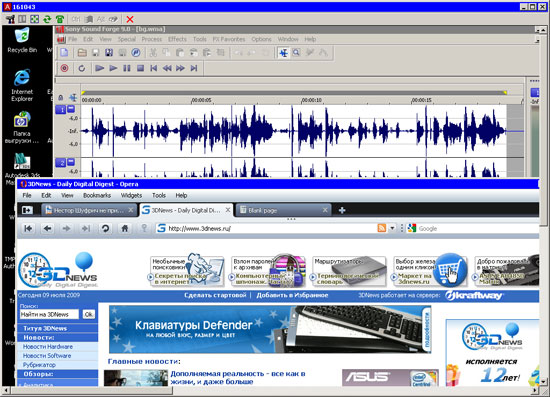The image size is (550, 397).
Task: Open the Effects menu in Sound Forge
Action: (177, 39)
